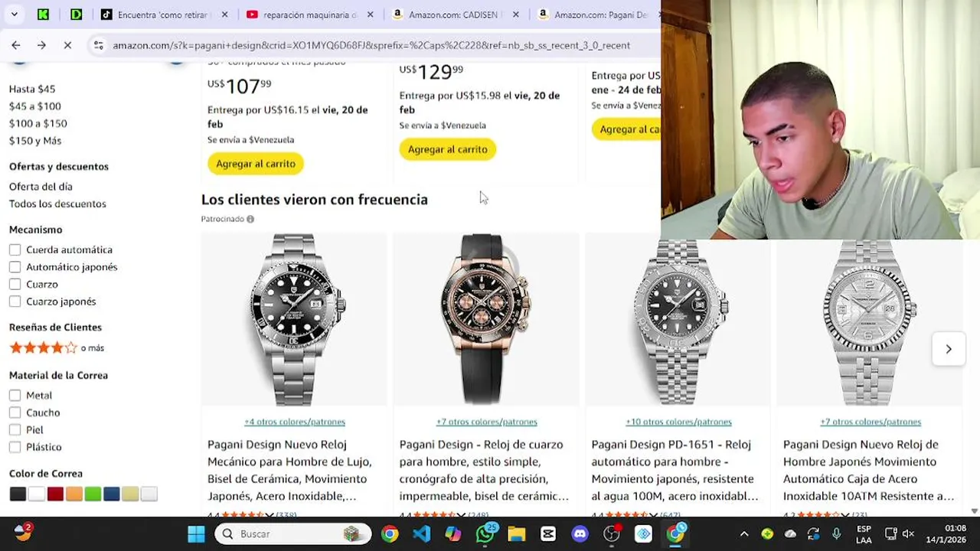
Task: Filter by four stars o más
Action: point(57,347)
